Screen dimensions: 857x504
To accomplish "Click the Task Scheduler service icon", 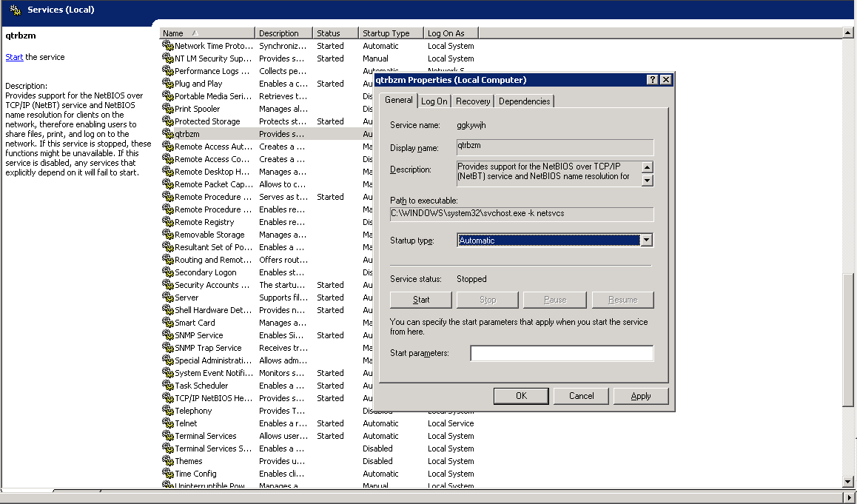I will 168,386.
